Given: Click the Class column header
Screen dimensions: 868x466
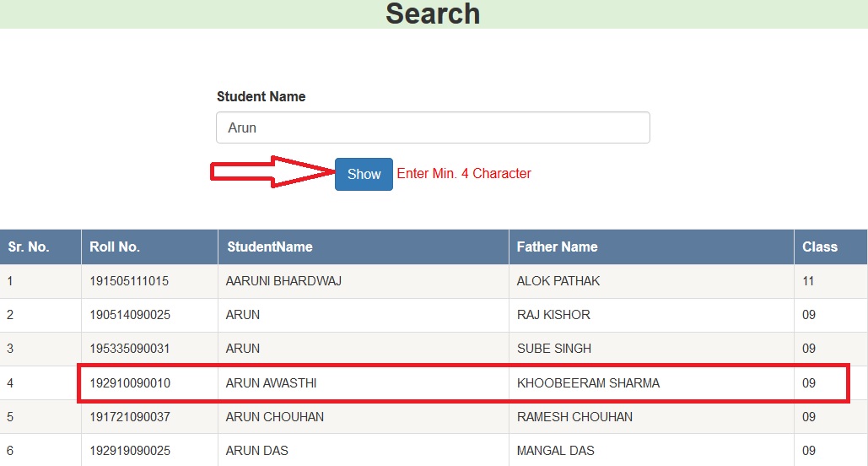Looking at the screenshot, I should coord(820,247).
